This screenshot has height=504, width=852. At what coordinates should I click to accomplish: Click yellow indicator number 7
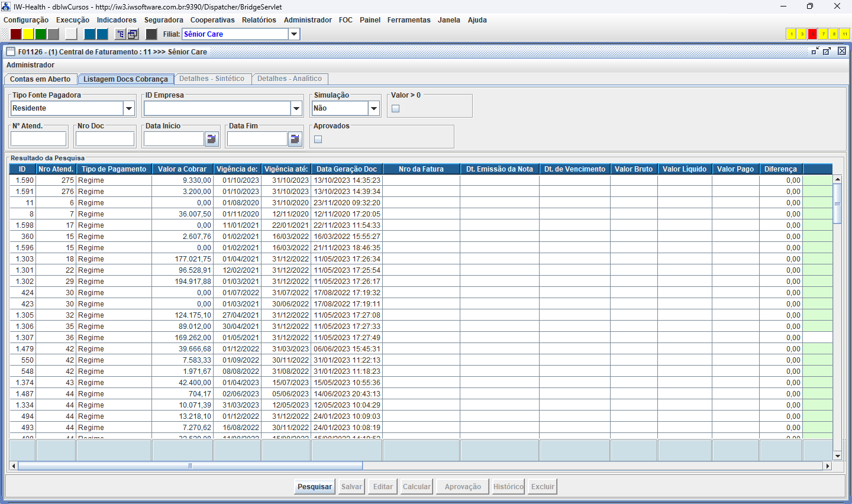point(823,34)
